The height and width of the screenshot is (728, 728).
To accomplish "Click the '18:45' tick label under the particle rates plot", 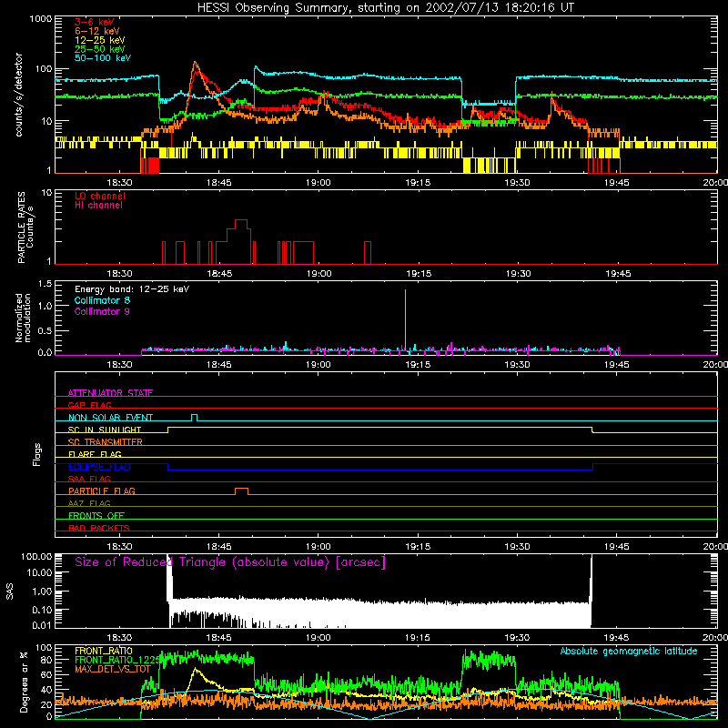I will click(x=219, y=274).
